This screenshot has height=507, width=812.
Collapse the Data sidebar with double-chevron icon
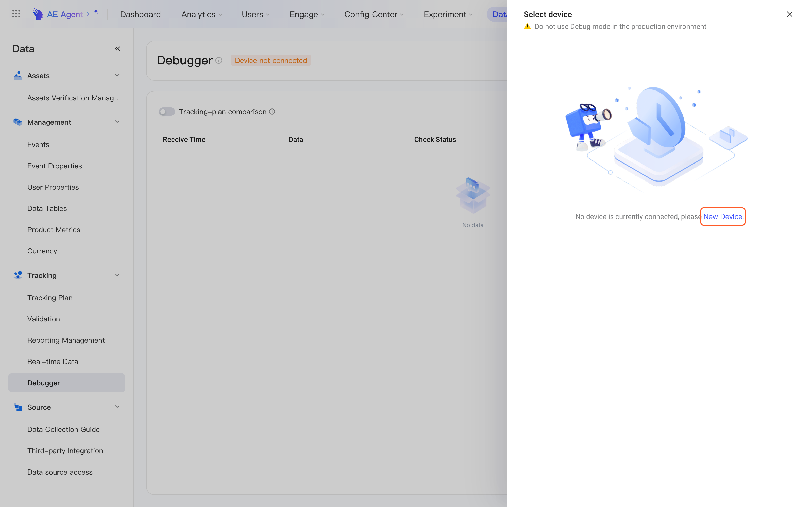[x=117, y=49]
